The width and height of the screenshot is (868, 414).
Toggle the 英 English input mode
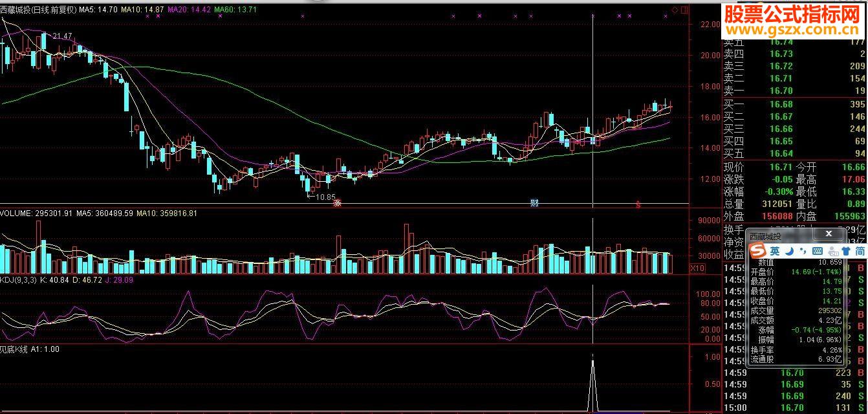tap(775, 250)
